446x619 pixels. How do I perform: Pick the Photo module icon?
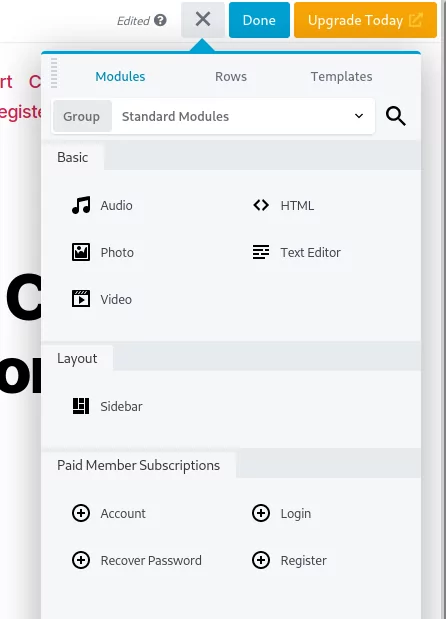click(x=81, y=252)
